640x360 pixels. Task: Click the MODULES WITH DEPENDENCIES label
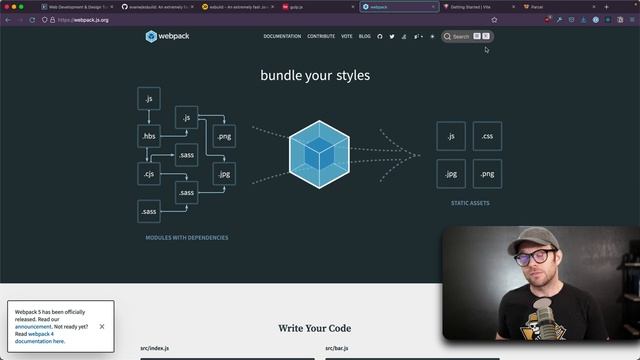187,238
